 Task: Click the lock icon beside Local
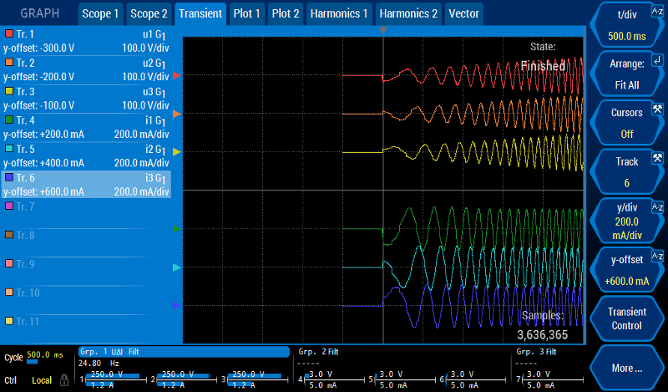click(x=64, y=380)
